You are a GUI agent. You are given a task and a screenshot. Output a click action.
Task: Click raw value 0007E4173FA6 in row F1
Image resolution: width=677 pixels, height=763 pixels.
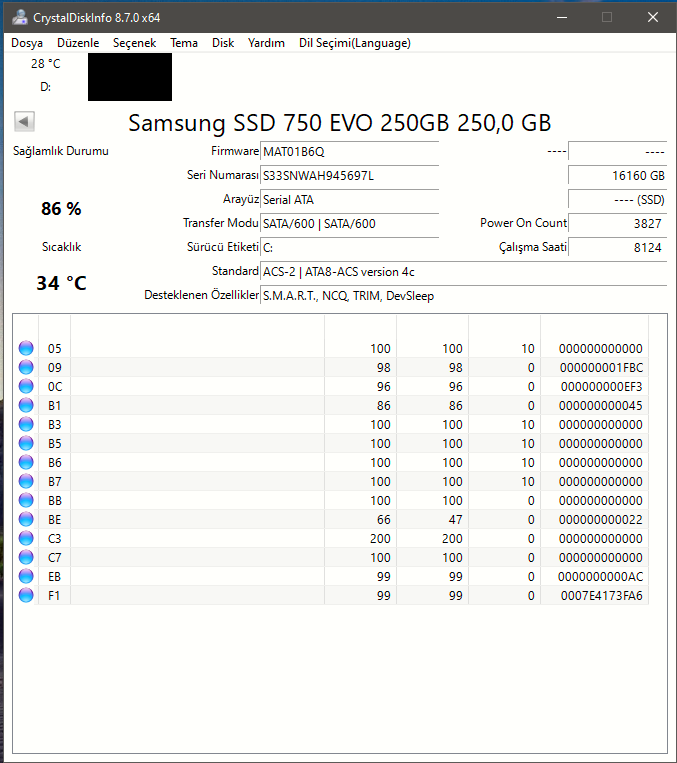602,595
